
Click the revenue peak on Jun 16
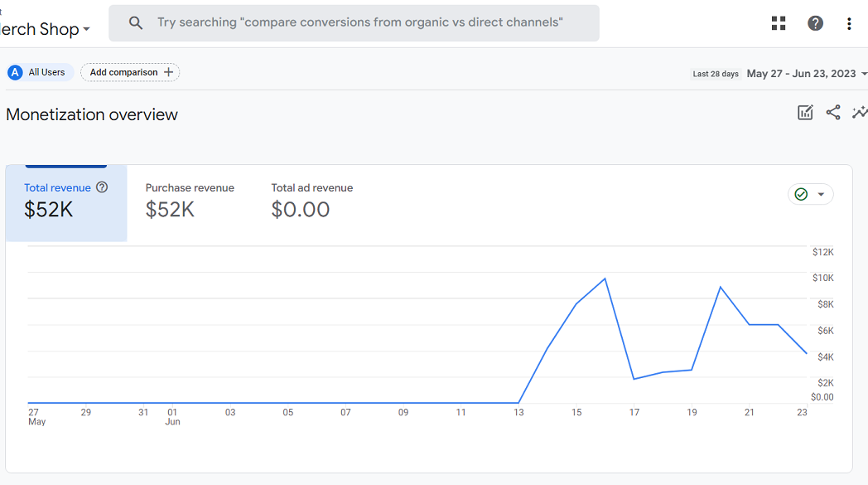(604, 279)
